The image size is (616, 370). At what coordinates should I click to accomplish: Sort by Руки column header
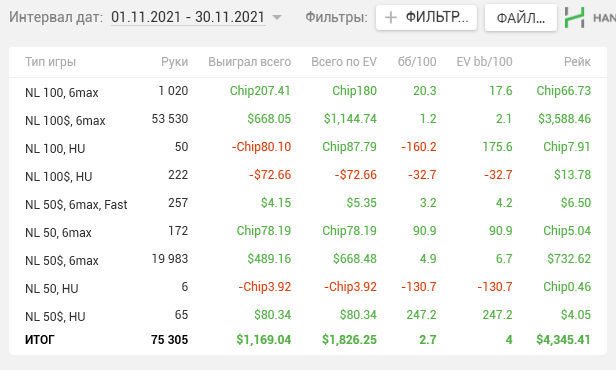pyautogui.click(x=174, y=62)
